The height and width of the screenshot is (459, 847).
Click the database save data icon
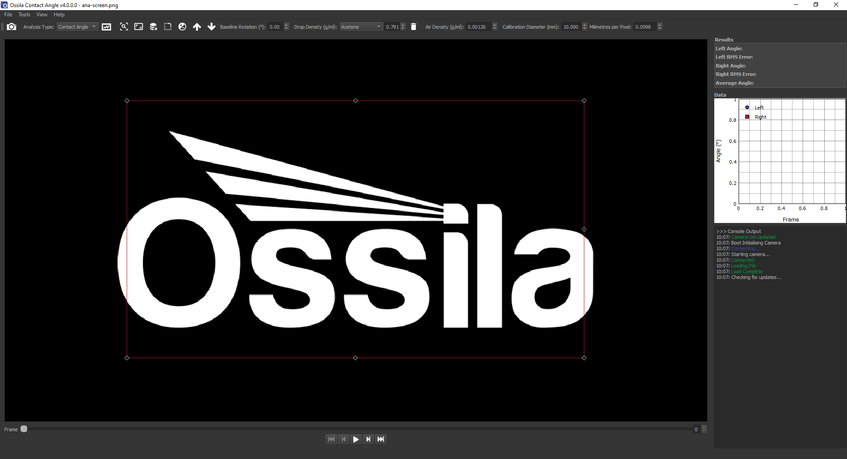point(153,26)
